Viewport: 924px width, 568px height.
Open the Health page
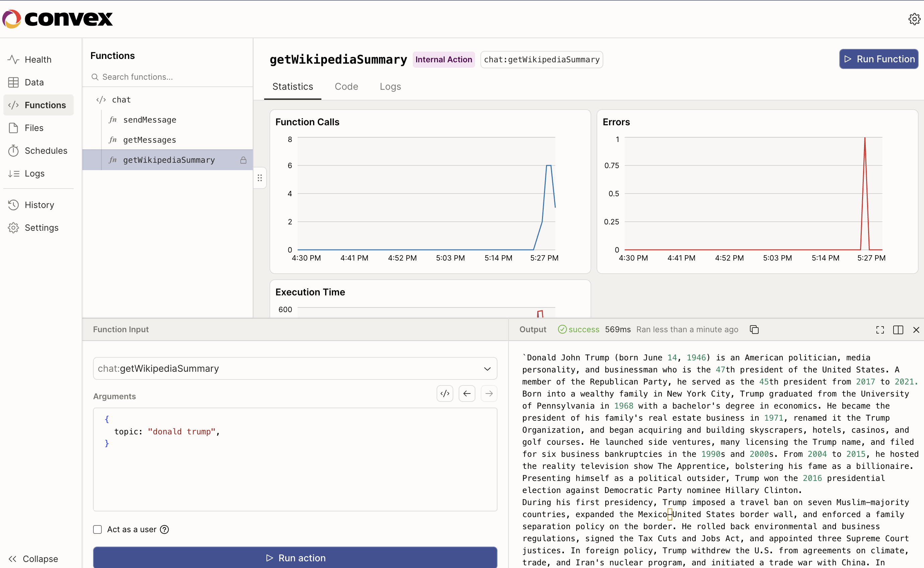[x=38, y=59]
